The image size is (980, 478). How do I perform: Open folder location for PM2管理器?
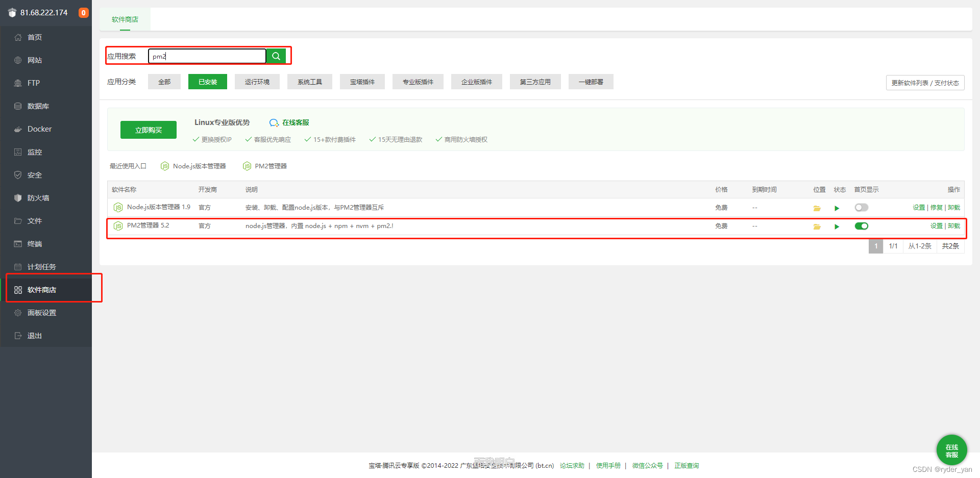[x=817, y=227]
